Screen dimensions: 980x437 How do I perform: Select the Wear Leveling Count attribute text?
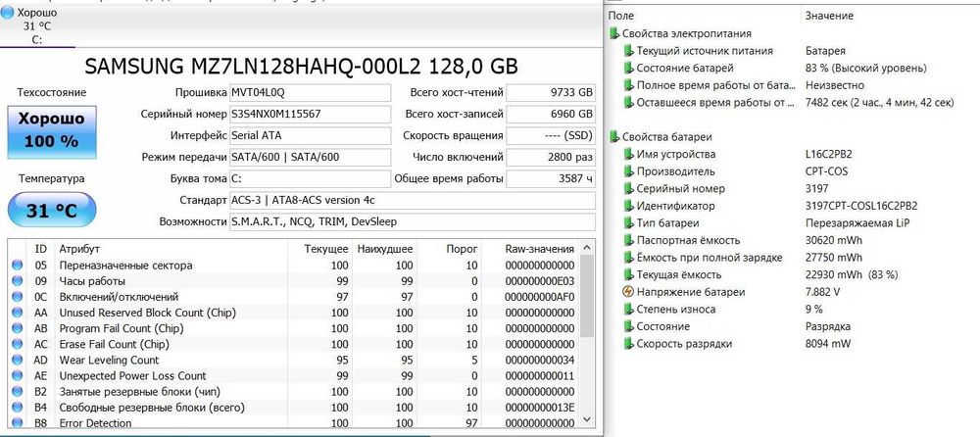tap(109, 361)
